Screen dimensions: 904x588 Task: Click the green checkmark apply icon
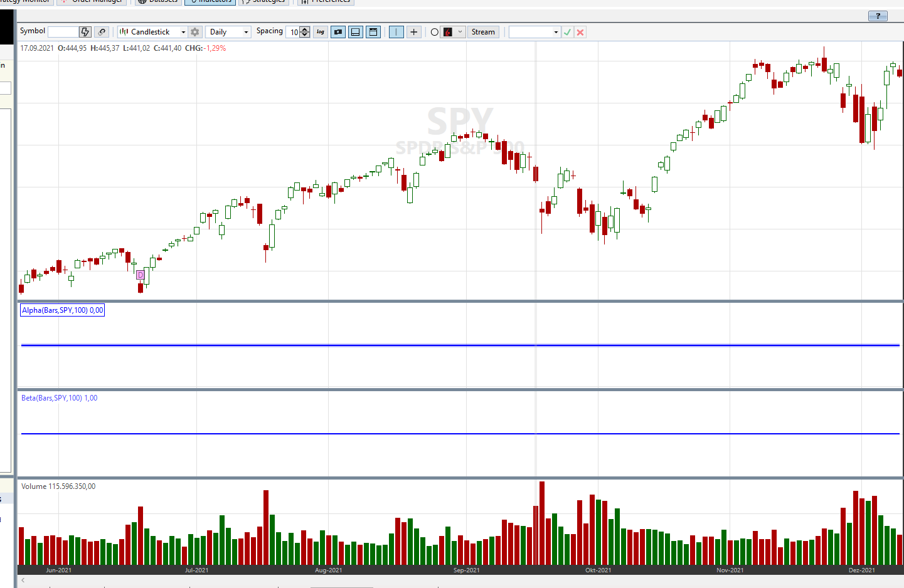tap(568, 32)
